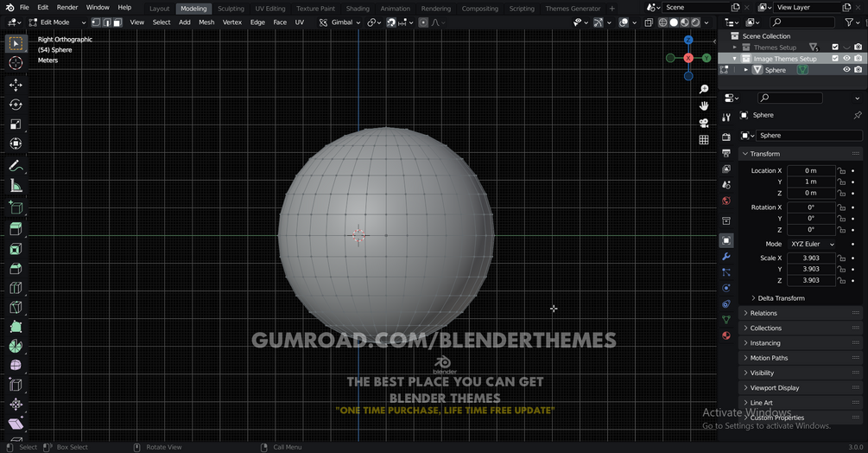Select the Rotate tool in toolbar
Viewport: 868px width, 453px height.
16,105
